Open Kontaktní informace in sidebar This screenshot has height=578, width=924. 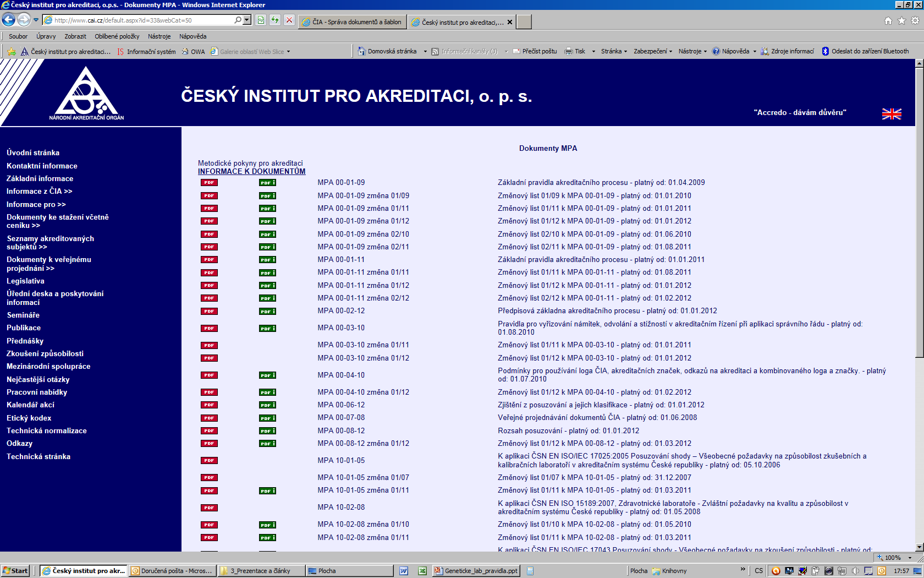pos(42,166)
